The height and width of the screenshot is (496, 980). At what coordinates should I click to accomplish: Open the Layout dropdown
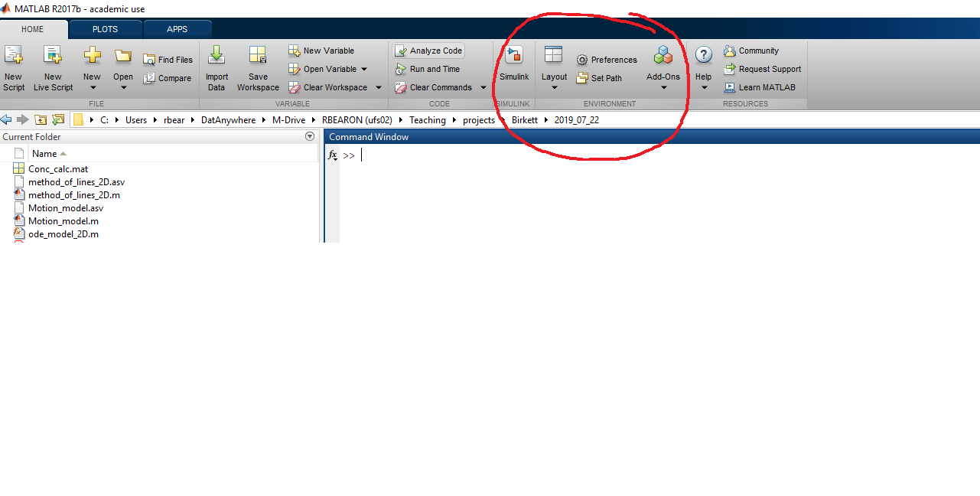pyautogui.click(x=554, y=68)
